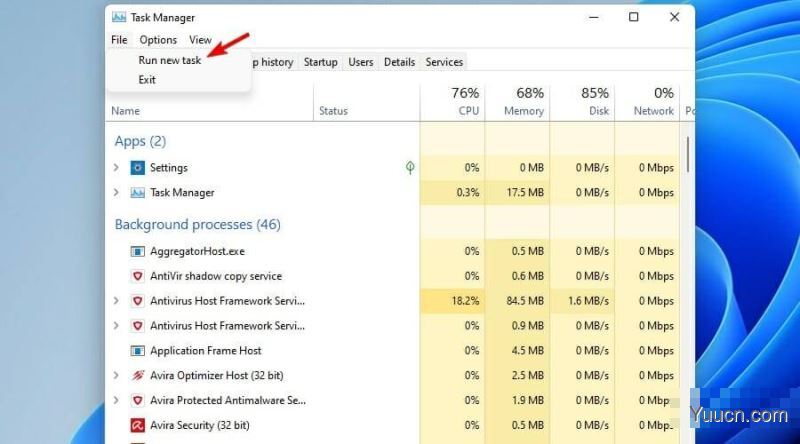Open the Options menu
The image size is (800, 444).
tap(158, 40)
